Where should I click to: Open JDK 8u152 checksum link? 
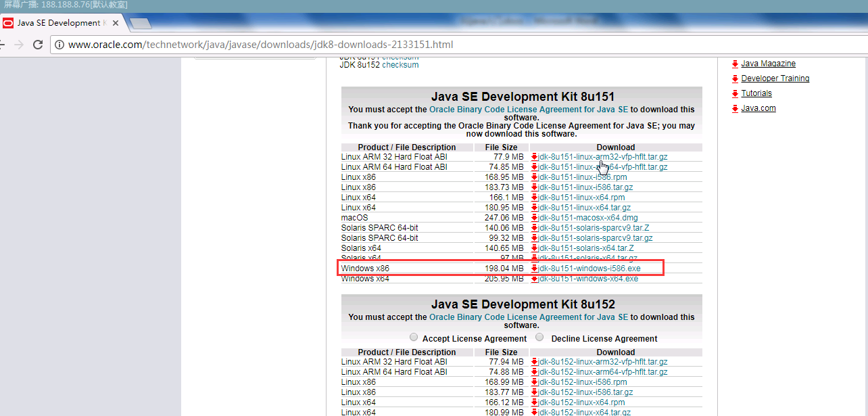pyautogui.click(x=400, y=65)
